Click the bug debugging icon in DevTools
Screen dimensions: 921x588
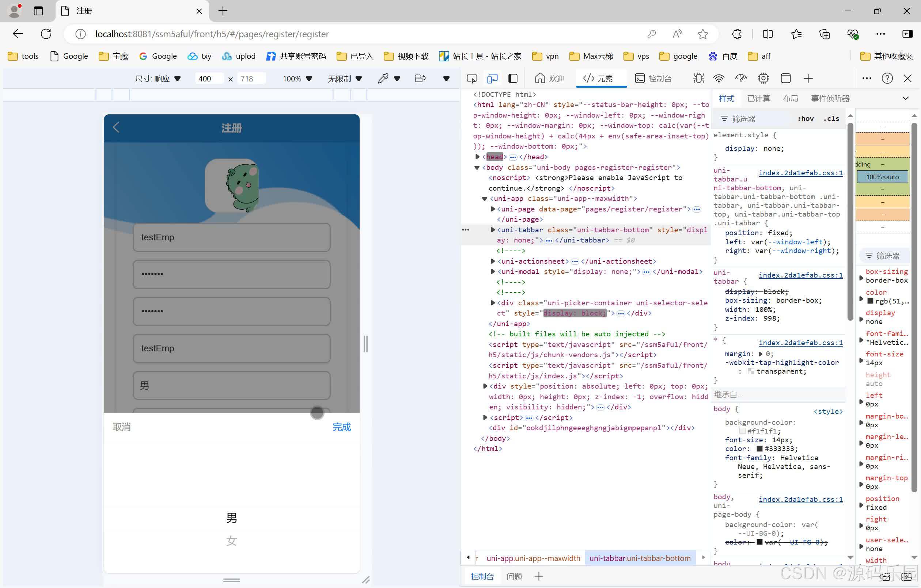pos(699,78)
